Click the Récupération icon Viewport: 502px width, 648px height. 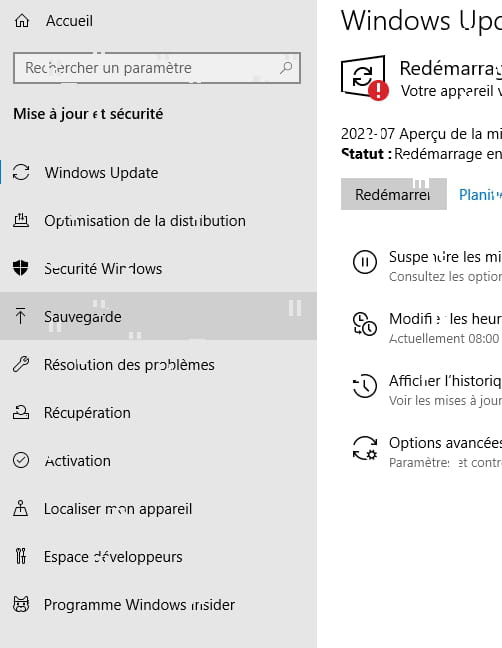pos(21,412)
